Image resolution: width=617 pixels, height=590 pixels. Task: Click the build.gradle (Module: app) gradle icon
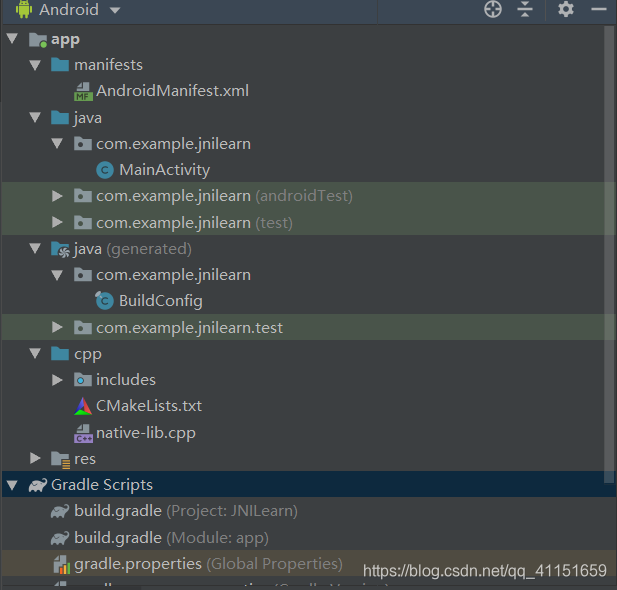tap(60, 538)
